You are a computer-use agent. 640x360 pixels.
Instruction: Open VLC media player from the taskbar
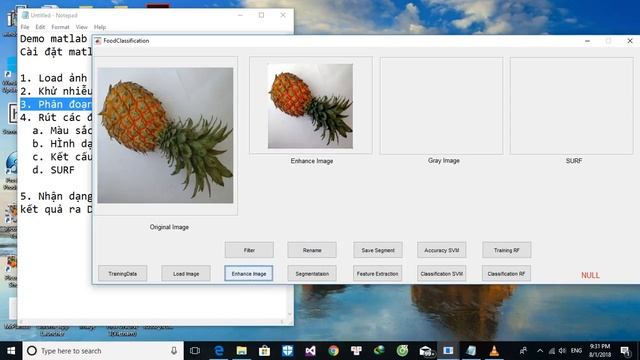(x=494, y=351)
